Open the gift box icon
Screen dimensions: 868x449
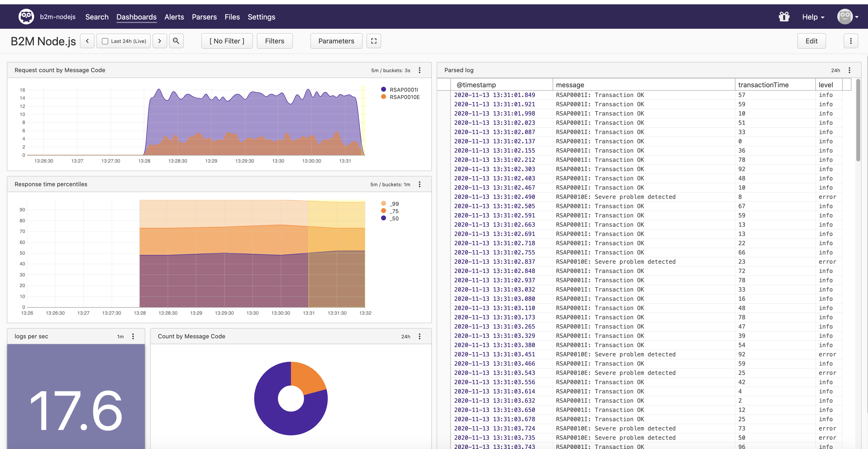coord(784,17)
